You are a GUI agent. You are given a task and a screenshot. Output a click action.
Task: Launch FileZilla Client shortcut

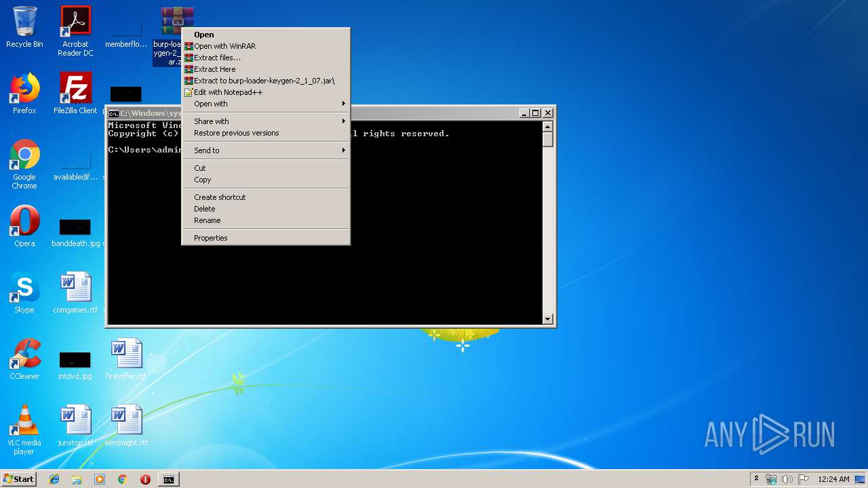(x=75, y=94)
